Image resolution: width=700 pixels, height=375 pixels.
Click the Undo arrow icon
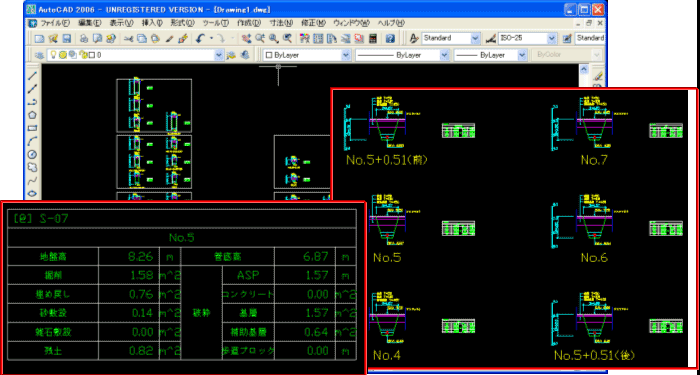(x=200, y=38)
